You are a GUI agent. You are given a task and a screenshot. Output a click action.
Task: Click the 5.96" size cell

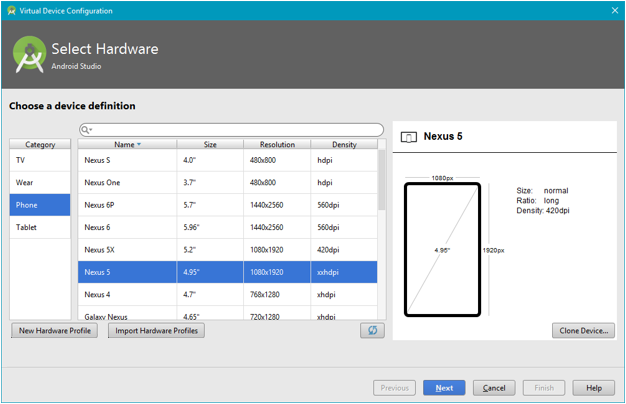[210, 228]
